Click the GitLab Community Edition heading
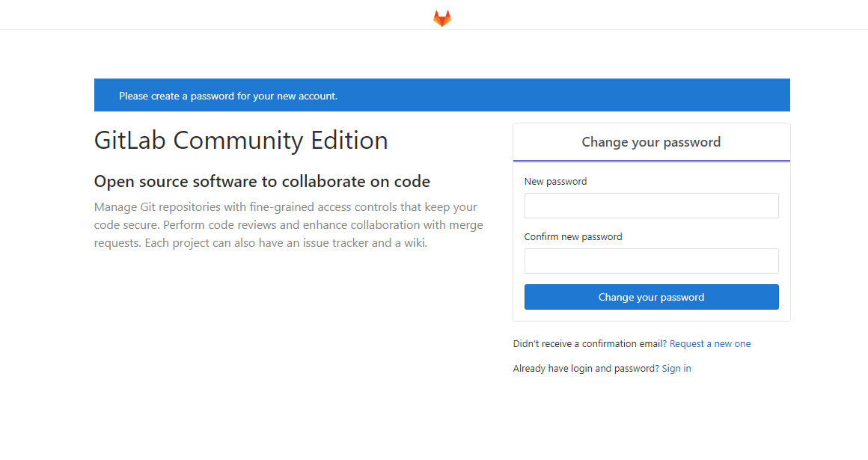Screen dimensions: 868x460 241,141
